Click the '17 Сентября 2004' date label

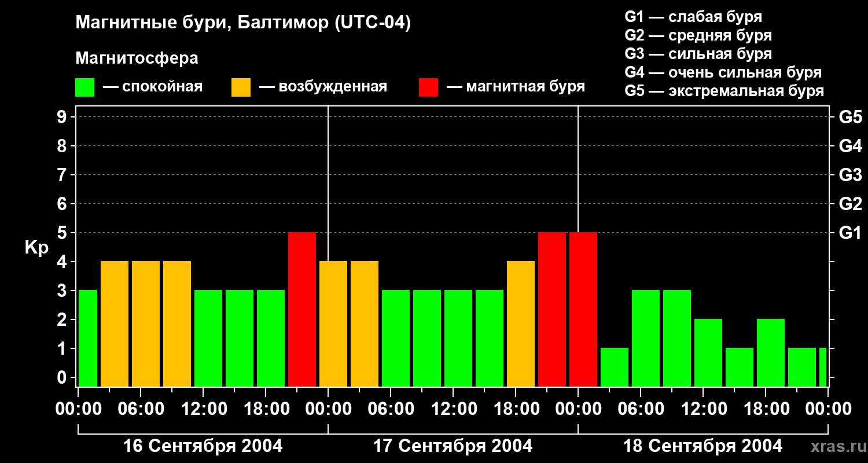click(x=453, y=446)
